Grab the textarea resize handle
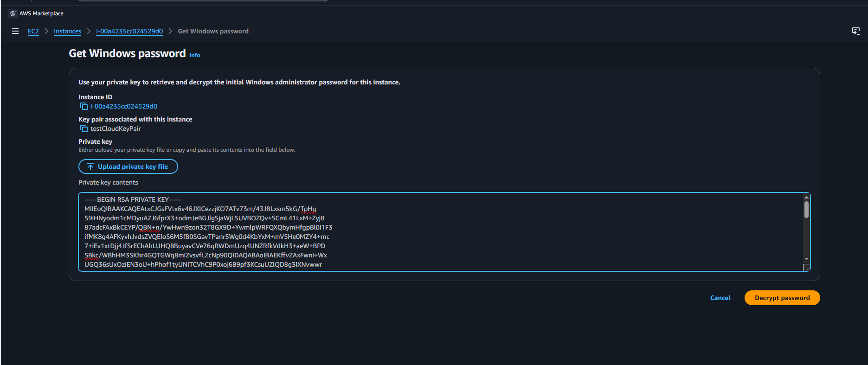 coord(807,268)
